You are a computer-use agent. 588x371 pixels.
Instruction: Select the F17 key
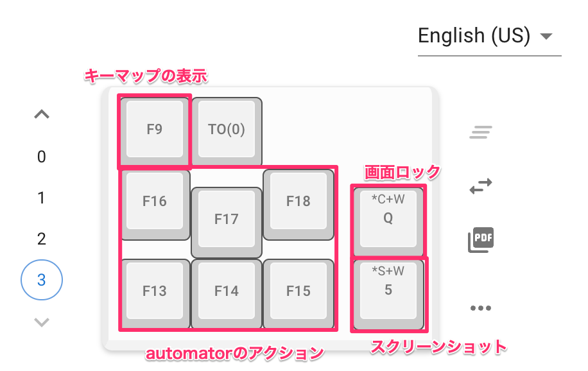(227, 222)
